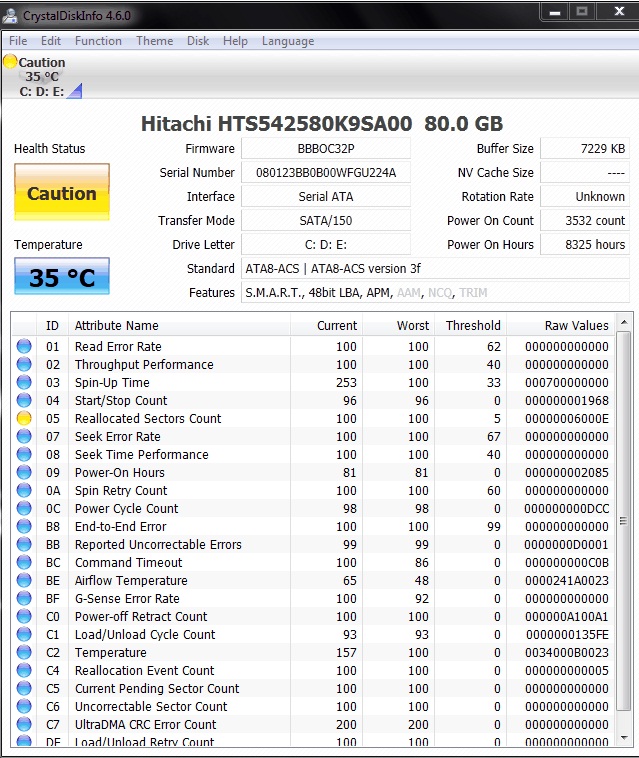Click the status orb for Start/Stop Count
Image resolution: width=639 pixels, height=758 pixels.
(x=24, y=400)
